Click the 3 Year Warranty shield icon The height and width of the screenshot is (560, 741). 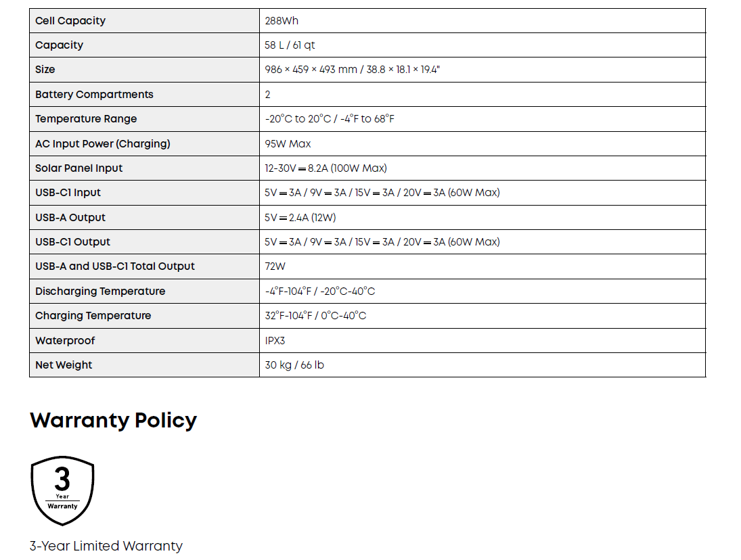(62, 490)
